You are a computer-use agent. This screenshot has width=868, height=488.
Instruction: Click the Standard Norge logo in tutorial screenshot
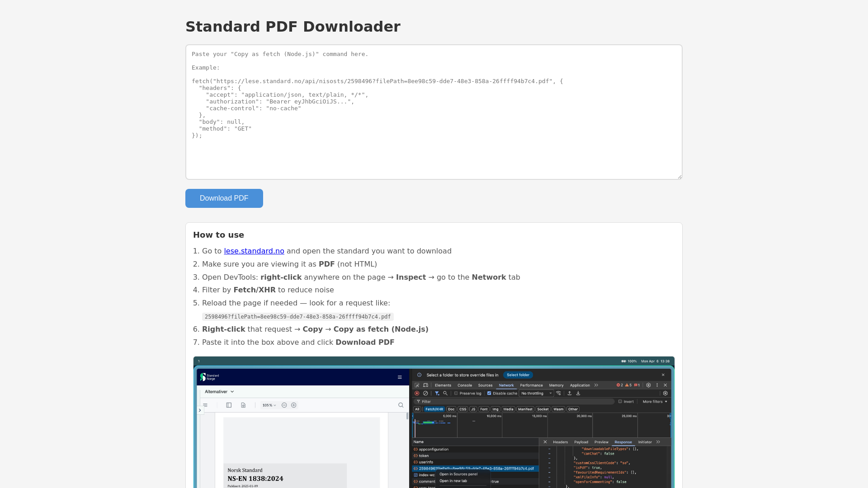(x=210, y=377)
